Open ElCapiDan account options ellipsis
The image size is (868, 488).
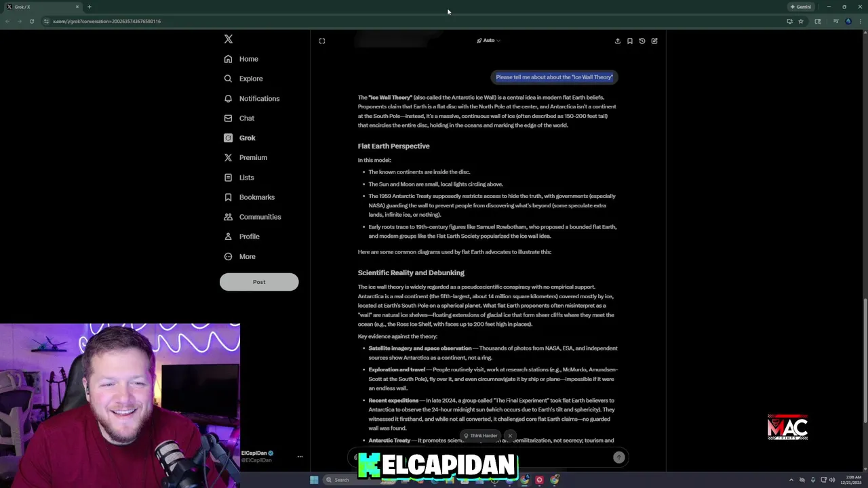(x=300, y=457)
